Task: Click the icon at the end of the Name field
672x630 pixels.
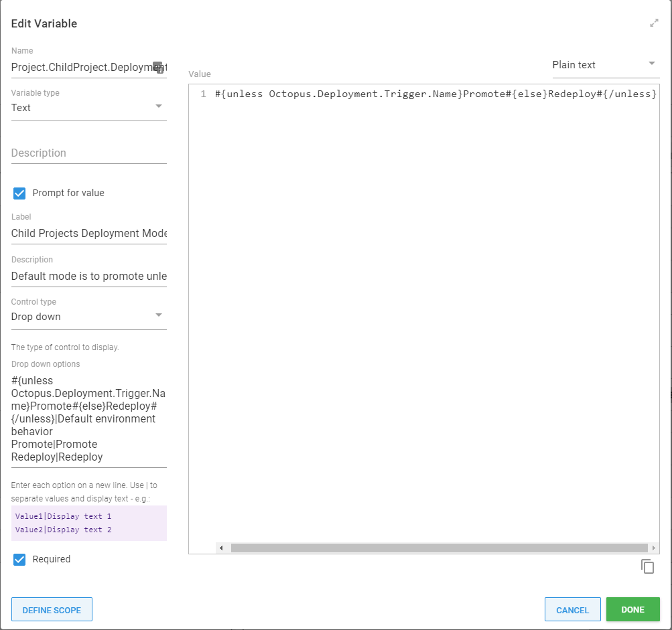Action: (158, 67)
